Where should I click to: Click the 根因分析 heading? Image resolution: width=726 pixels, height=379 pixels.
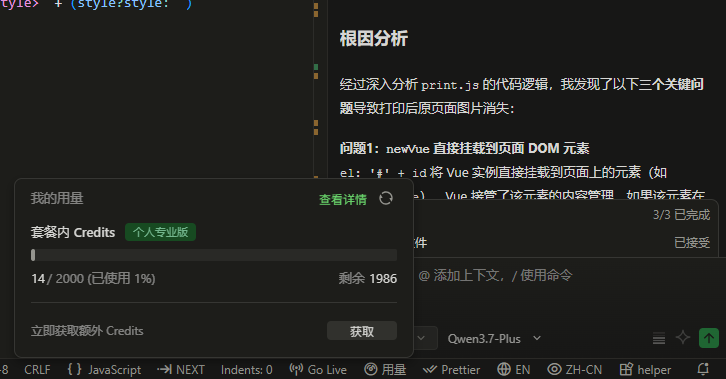(373, 38)
